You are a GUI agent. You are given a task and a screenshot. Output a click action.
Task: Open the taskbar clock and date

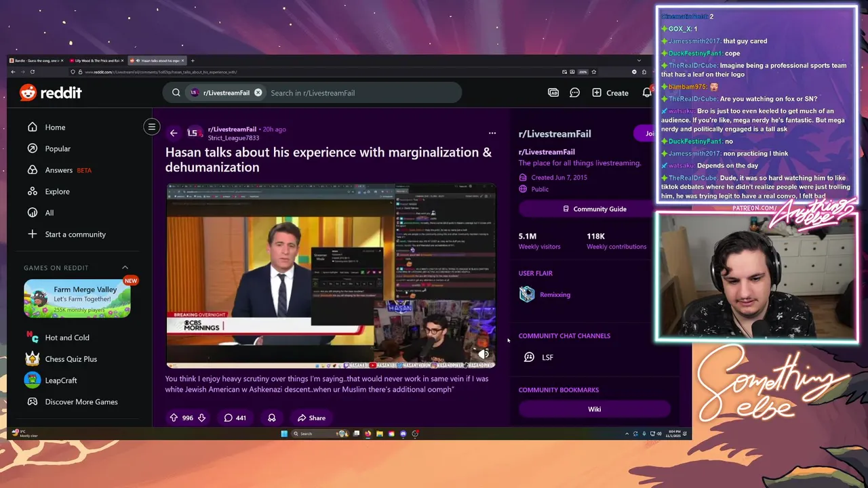pyautogui.click(x=675, y=434)
